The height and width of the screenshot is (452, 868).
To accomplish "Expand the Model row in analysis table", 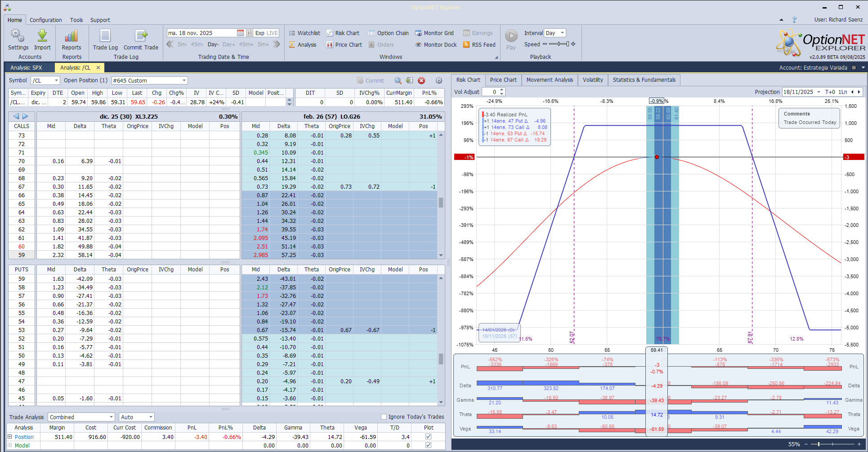I will [10, 445].
